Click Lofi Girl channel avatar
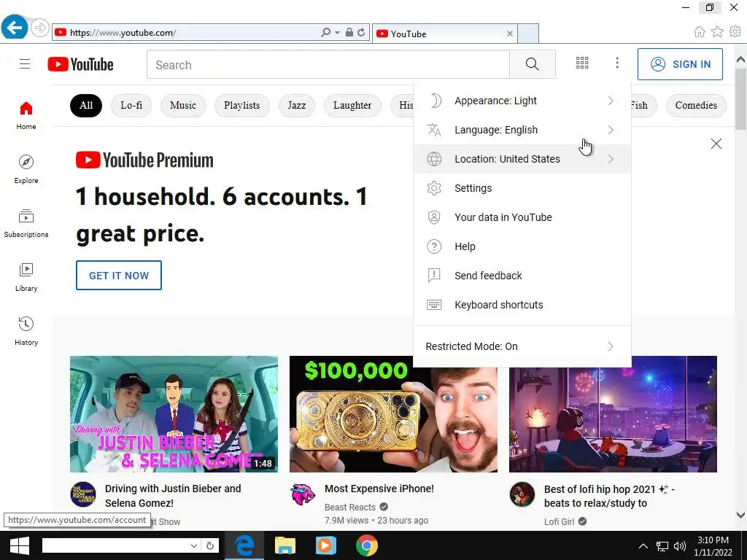Screen dimensions: 747x560 pyautogui.click(x=522, y=494)
